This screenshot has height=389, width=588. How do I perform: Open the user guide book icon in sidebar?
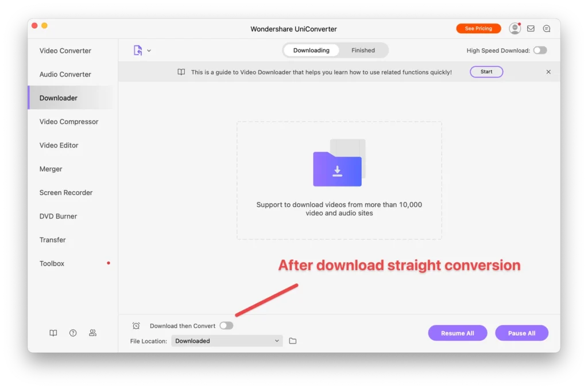53,333
